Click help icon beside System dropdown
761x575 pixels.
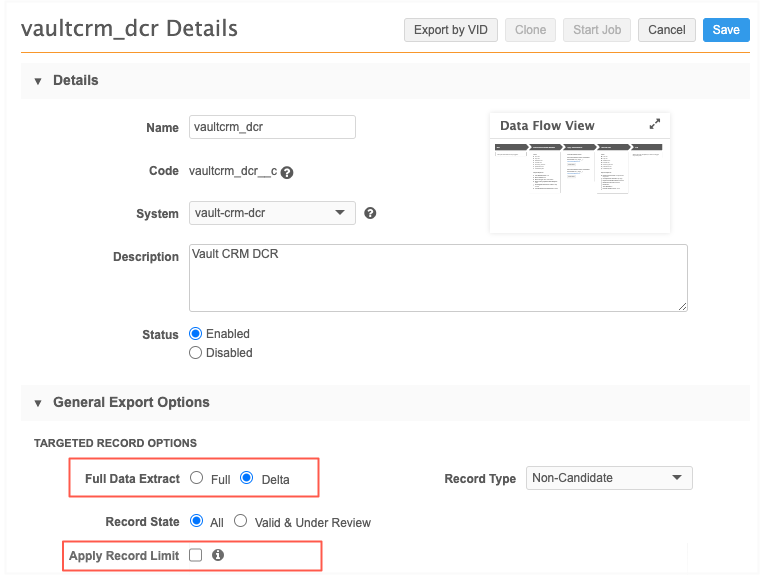(x=370, y=213)
